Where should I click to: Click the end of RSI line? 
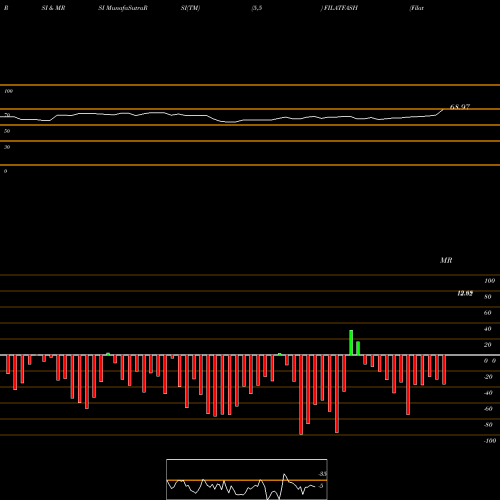(x=444, y=109)
